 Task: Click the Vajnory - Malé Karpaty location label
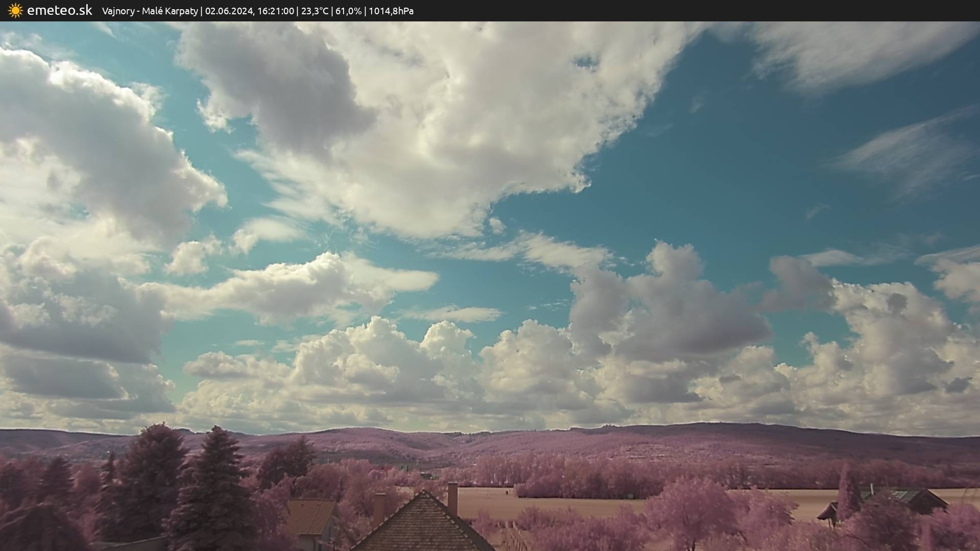click(x=150, y=11)
